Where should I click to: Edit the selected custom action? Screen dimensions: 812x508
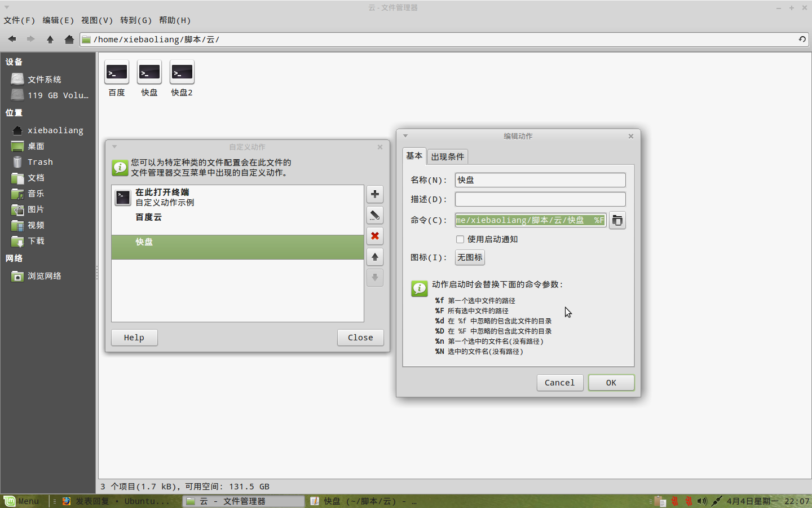(x=375, y=215)
